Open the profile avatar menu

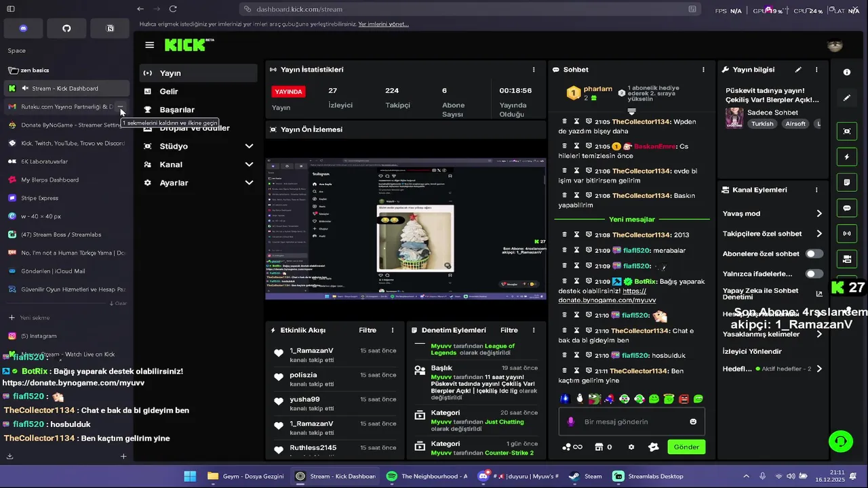click(835, 45)
